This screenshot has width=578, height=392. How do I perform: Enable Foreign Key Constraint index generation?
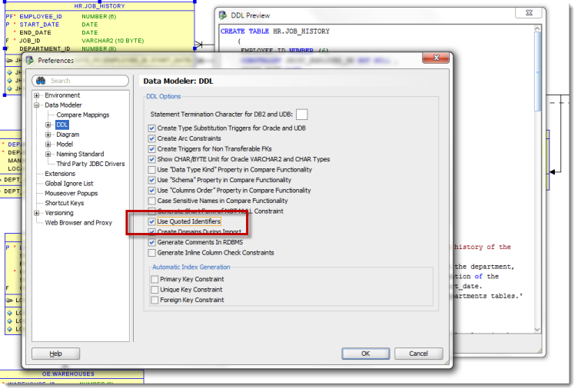point(154,301)
